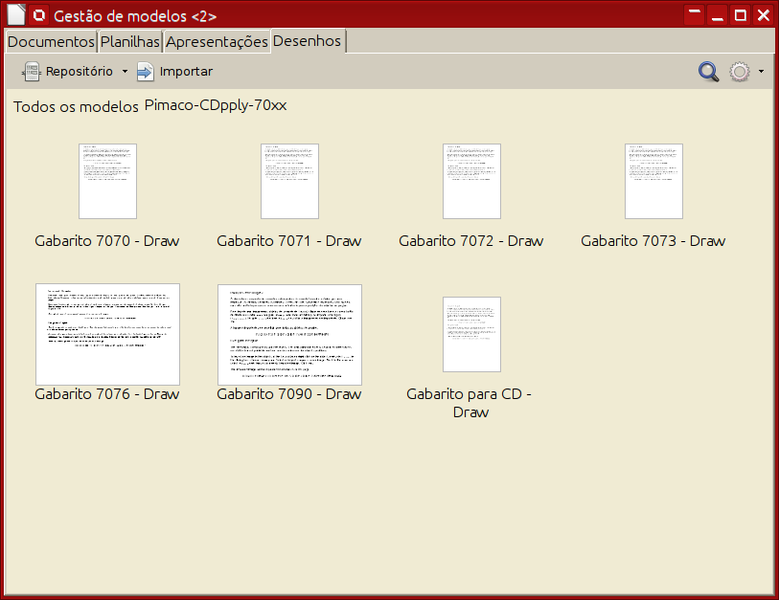Click the 'Gabarito 7076 - Draw' label
The height and width of the screenshot is (600, 779).
107,394
